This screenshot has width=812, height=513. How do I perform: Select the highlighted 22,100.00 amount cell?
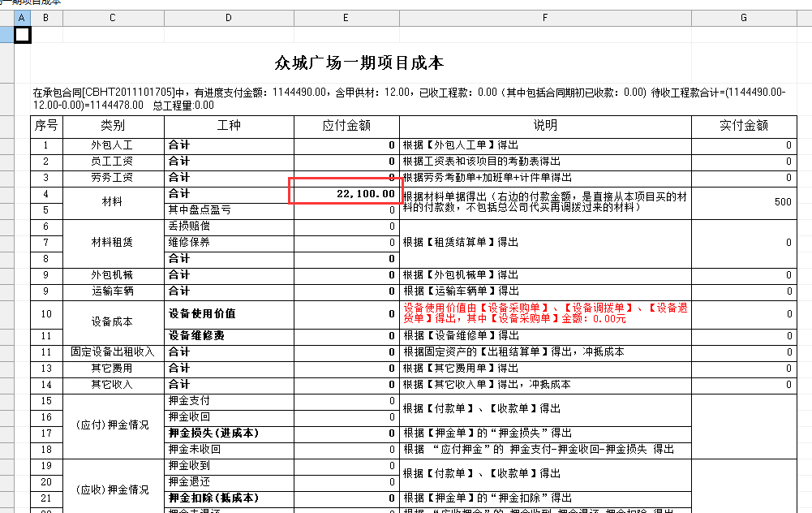(346, 193)
